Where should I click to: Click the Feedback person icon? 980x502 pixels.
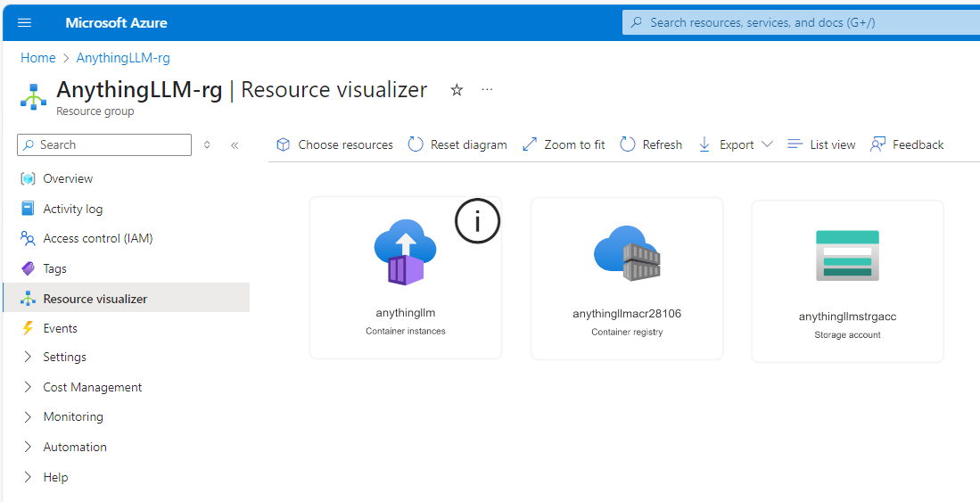[877, 144]
